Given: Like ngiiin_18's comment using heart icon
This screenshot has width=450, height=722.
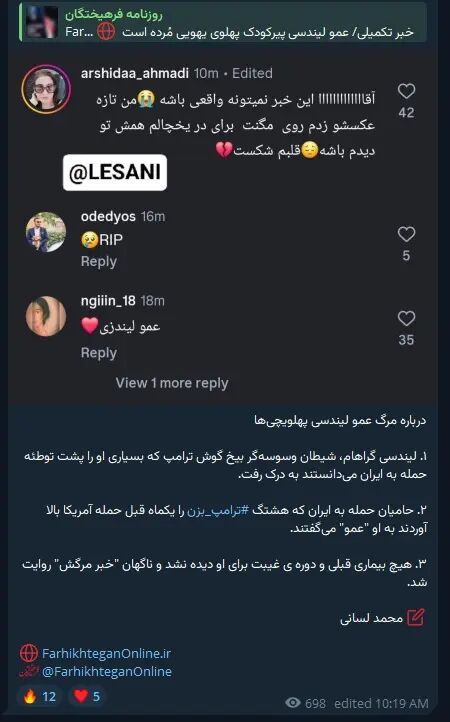Looking at the screenshot, I should (406, 318).
